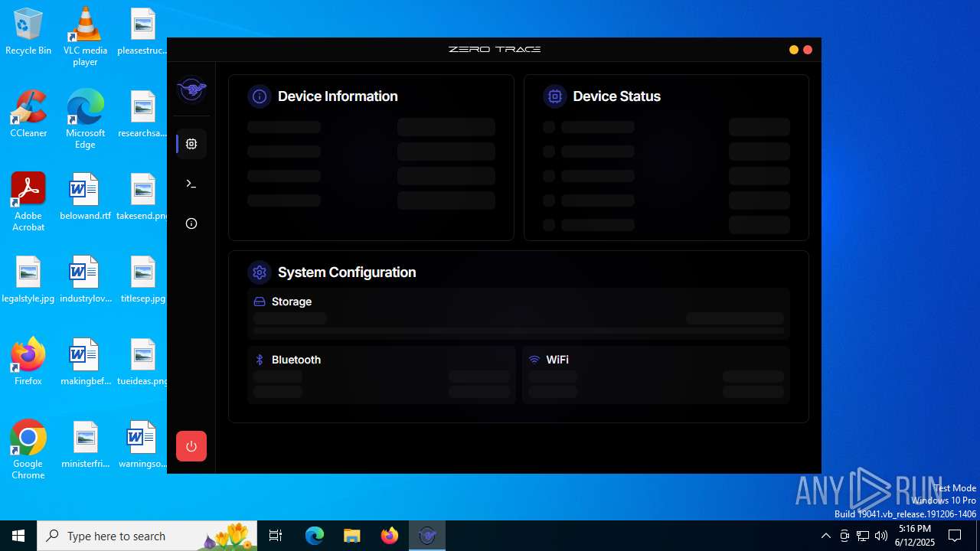980x551 pixels.
Task: Select the pleasestruc... desktop file
Action: 142,31
